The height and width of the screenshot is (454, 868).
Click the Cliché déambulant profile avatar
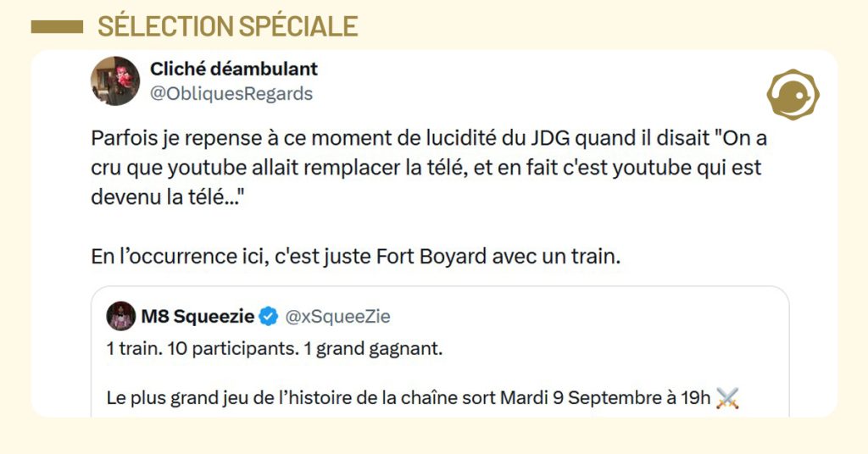115,81
